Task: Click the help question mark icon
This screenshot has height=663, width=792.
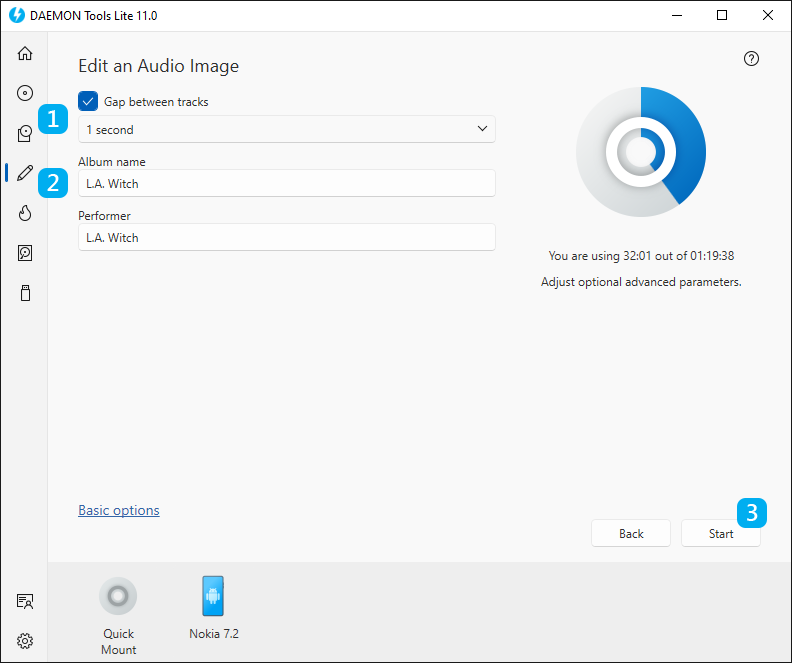Action: tap(751, 59)
